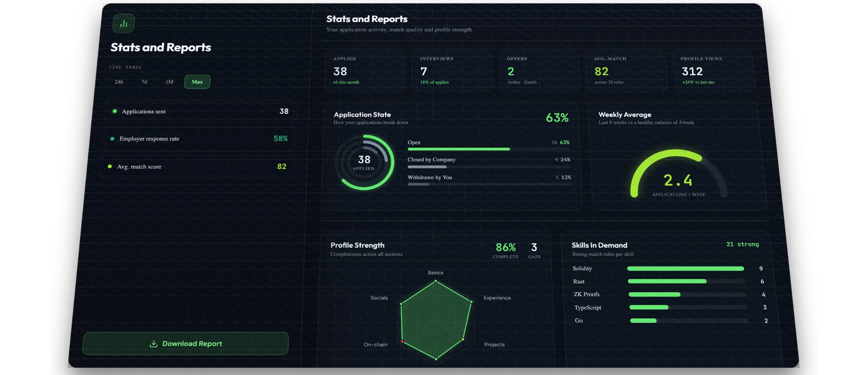Open the Applications sent row

click(199, 111)
